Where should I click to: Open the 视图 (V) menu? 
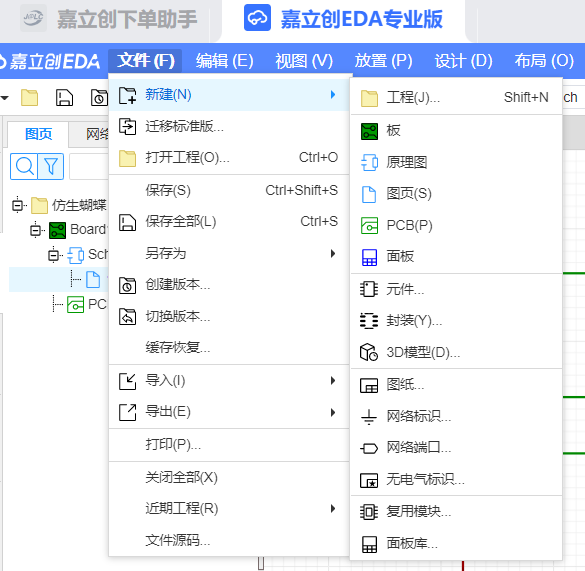point(304,61)
